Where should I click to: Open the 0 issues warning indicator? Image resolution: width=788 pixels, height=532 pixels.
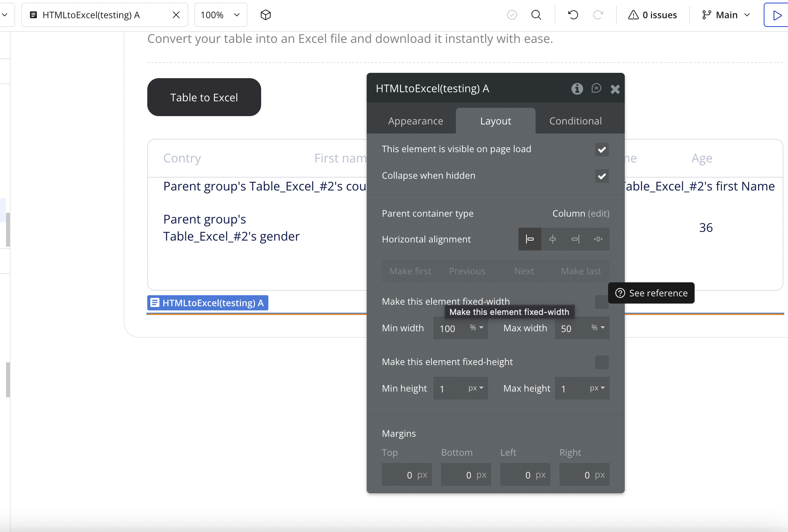[653, 15]
